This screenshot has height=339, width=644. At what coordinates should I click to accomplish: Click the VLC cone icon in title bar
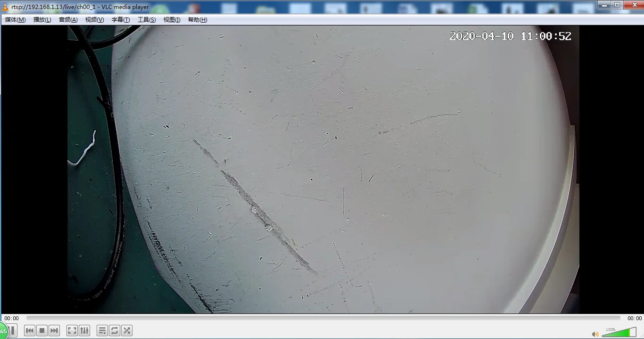point(5,7)
